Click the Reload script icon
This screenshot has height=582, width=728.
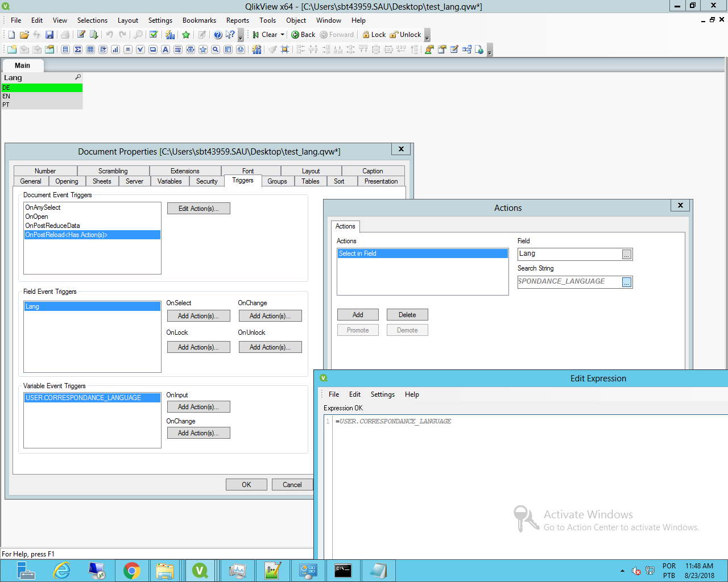point(94,35)
